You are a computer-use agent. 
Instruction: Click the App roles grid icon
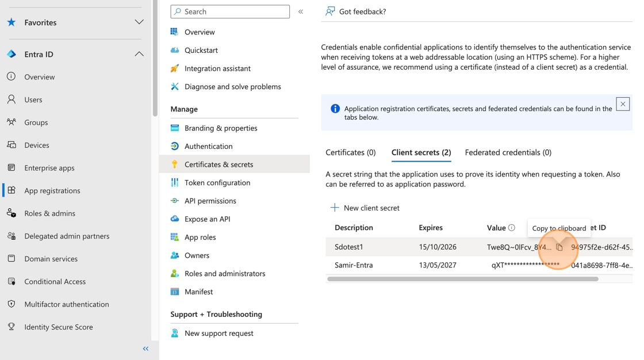point(175,237)
